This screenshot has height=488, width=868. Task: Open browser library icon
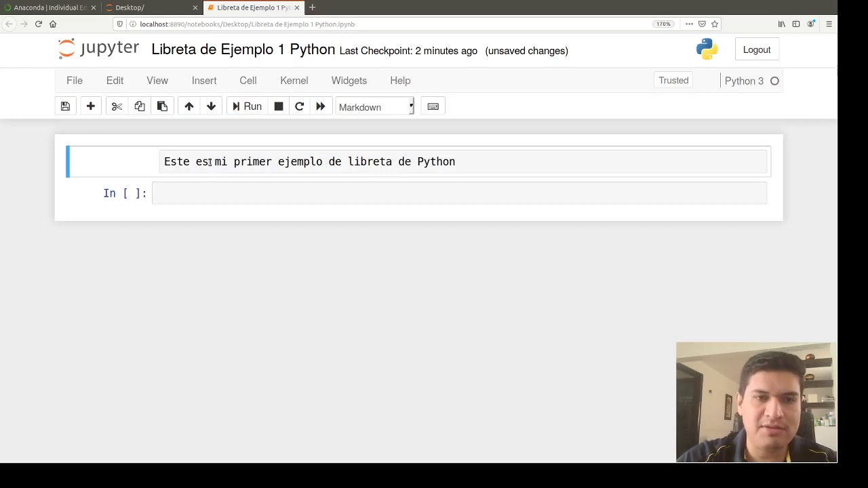[781, 24]
